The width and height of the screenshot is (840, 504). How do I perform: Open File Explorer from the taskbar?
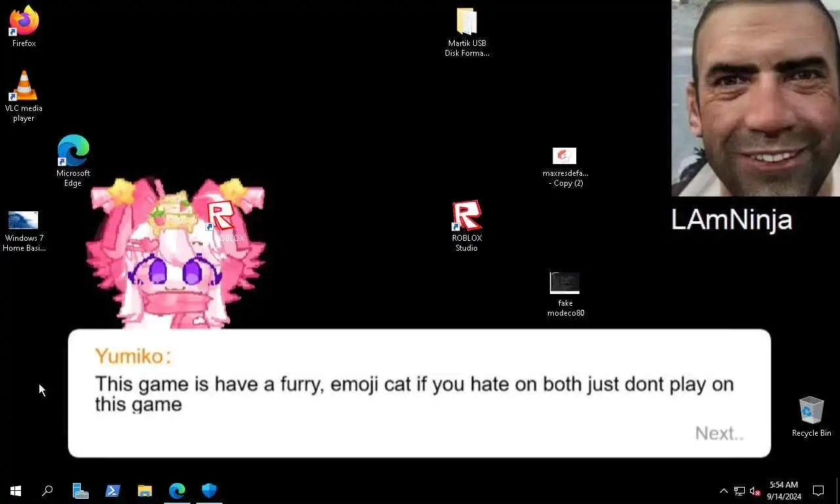(144, 490)
